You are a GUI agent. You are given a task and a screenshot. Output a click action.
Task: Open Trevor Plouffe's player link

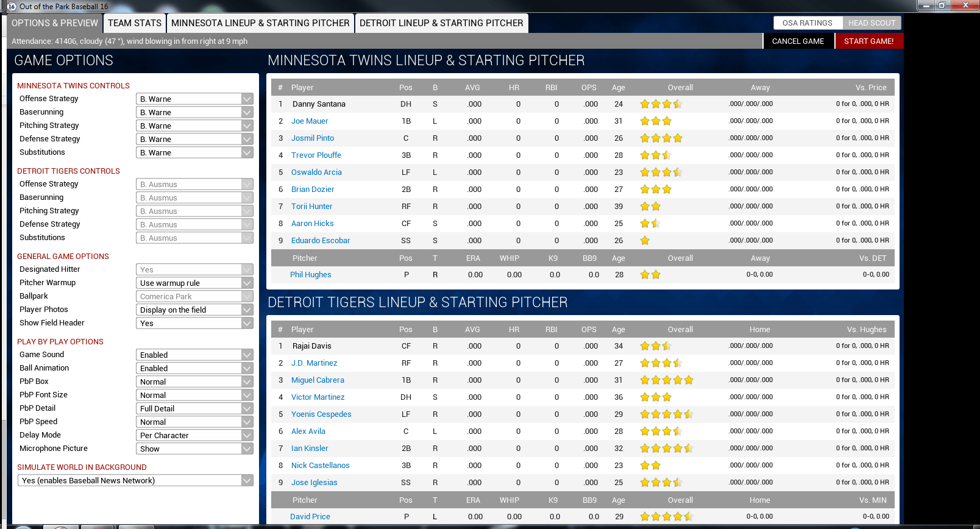pyautogui.click(x=316, y=155)
